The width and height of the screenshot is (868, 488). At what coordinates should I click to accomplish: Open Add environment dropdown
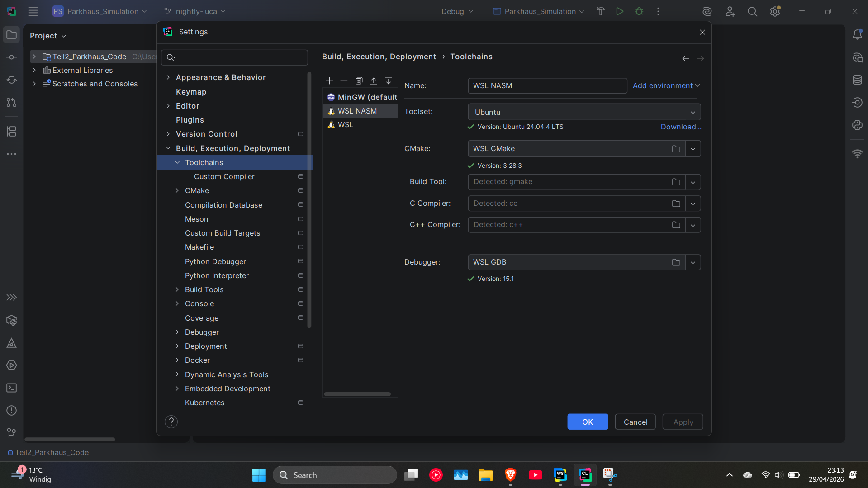tap(666, 85)
